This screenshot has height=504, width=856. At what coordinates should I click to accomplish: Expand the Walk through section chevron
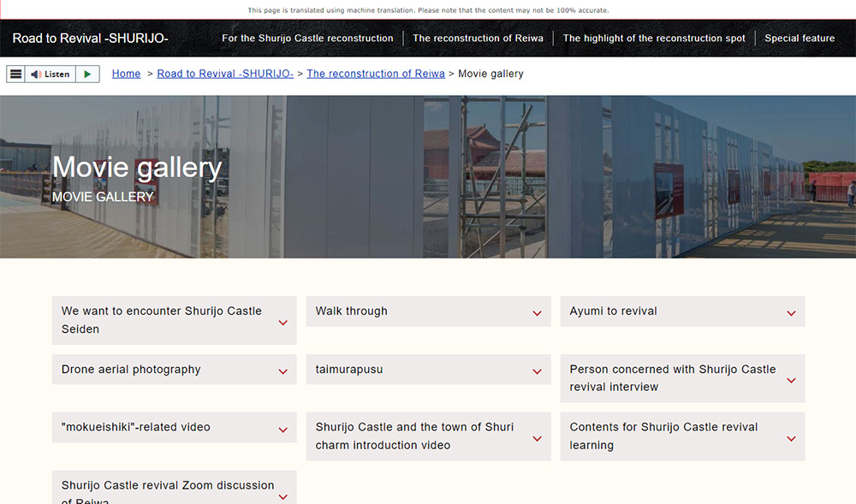click(x=537, y=312)
